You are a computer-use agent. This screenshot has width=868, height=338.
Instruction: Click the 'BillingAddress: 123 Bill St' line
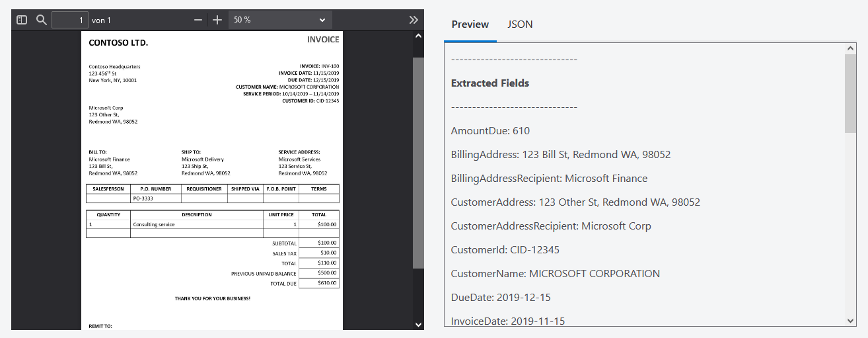coord(561,155)
